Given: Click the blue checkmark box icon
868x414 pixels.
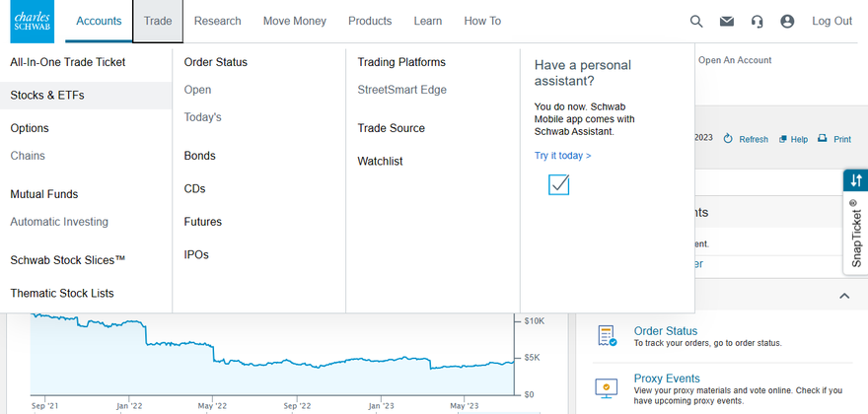Looking at the screenshot, I should [558, 184].
